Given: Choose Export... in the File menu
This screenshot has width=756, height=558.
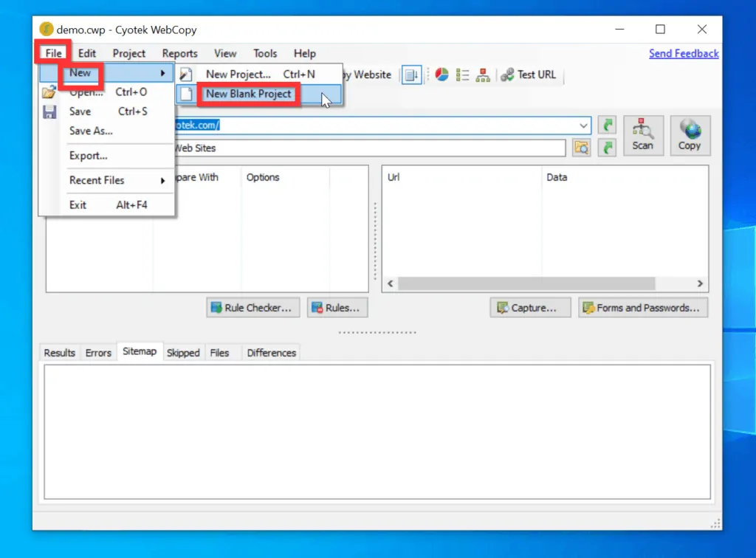Looking at the screenshot, I should 106,156.
